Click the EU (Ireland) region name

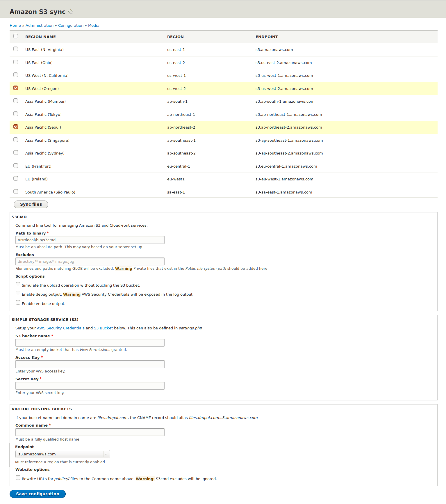pyautogui.click(x=36, y=179)
